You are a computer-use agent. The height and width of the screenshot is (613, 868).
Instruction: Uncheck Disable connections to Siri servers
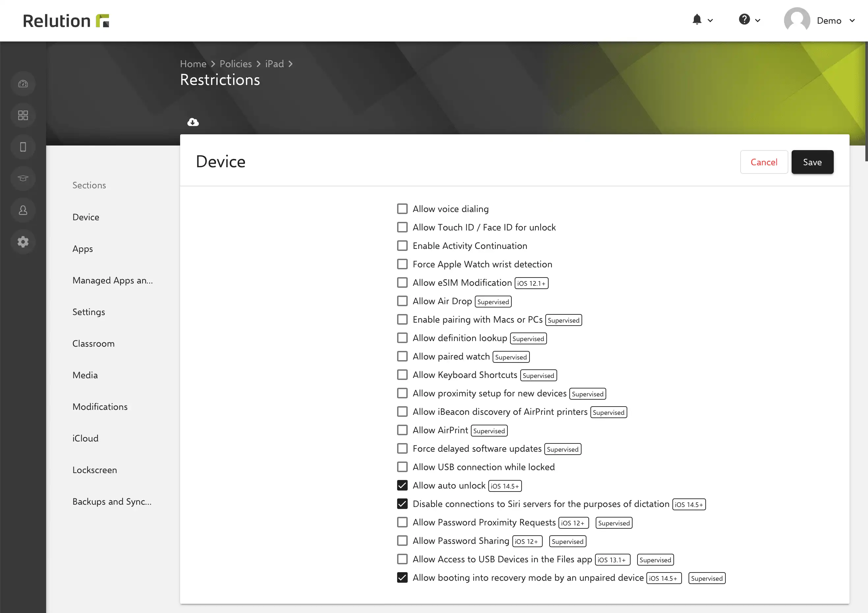tap(402, 504)
